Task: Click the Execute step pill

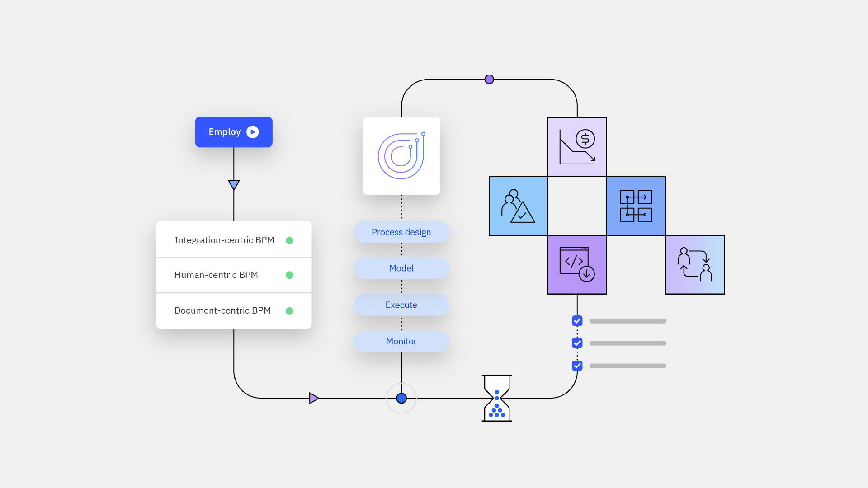Action: [x=401, y=305]
